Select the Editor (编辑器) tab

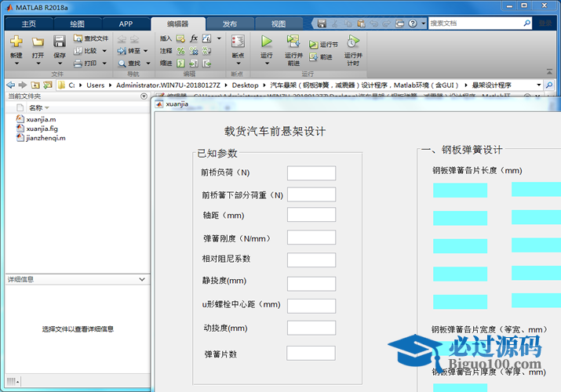click(178, 24)
